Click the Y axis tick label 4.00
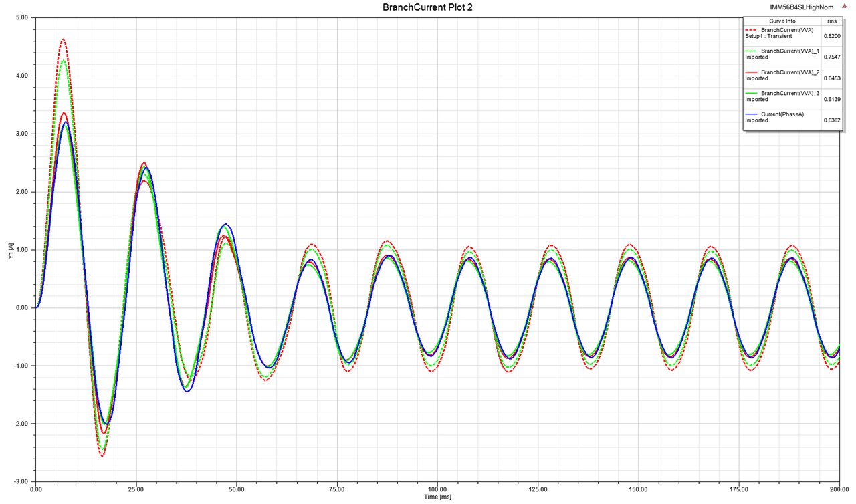This screenshot has height=504, width=856. click(x=21, y=76)
